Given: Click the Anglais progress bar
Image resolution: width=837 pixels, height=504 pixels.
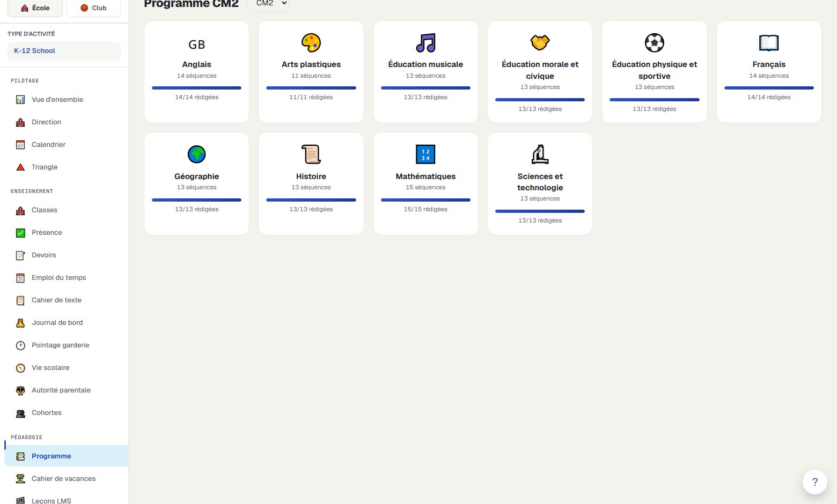Looking at the screenshot, I should click(196, 88).
